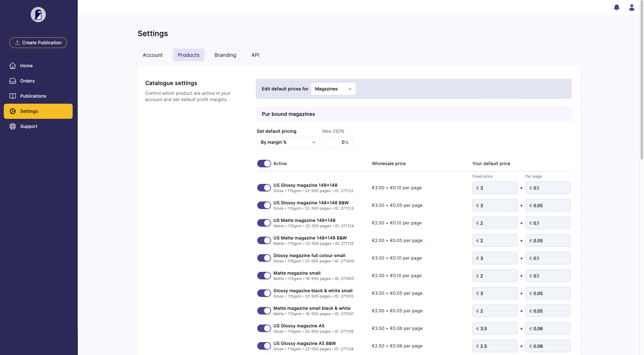Open the By margin % pricing dropdown
Viewport: 644px width, 355px height.
point(288,142)
